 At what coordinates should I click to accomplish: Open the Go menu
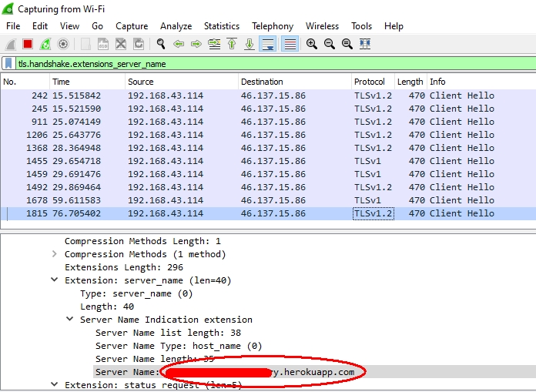click(98, 26)
